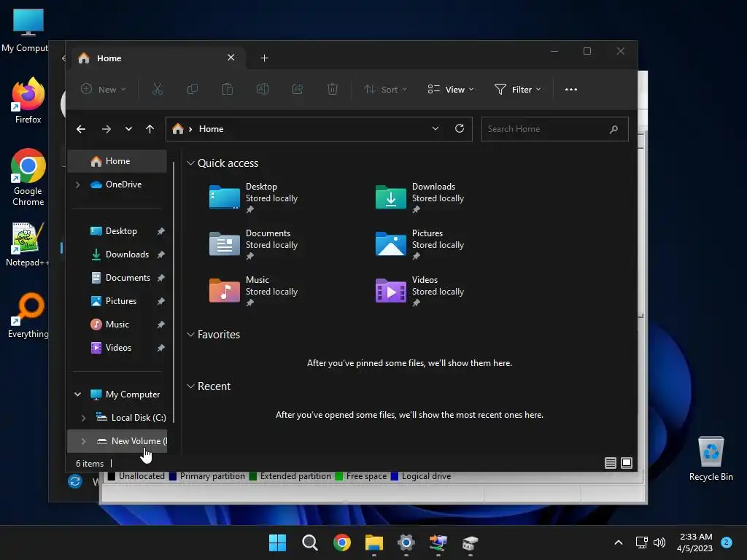
Task: Open the Pictures folder in Quick access
Action: 419,244
